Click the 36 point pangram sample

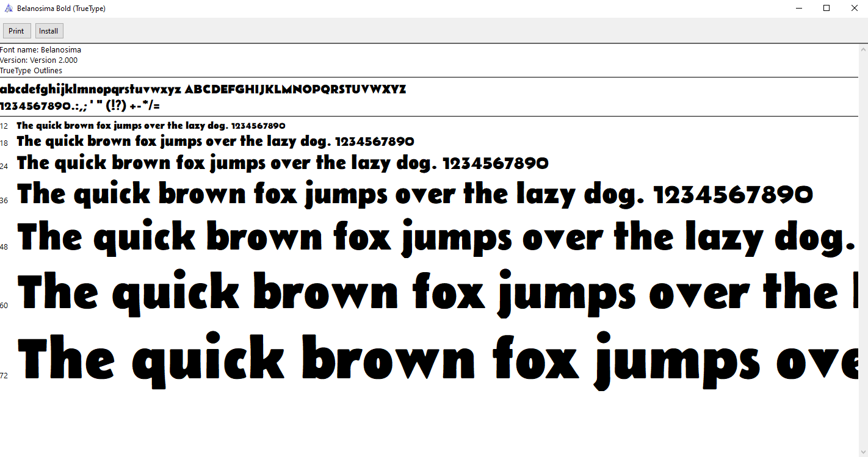(415, 195)
